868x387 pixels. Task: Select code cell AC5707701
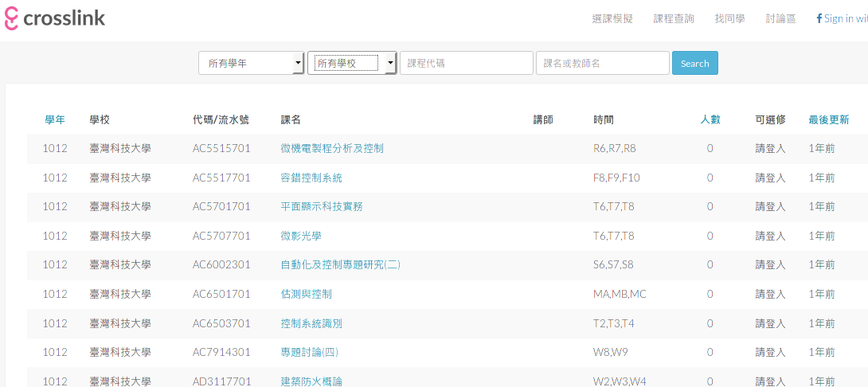coord(221,236)
